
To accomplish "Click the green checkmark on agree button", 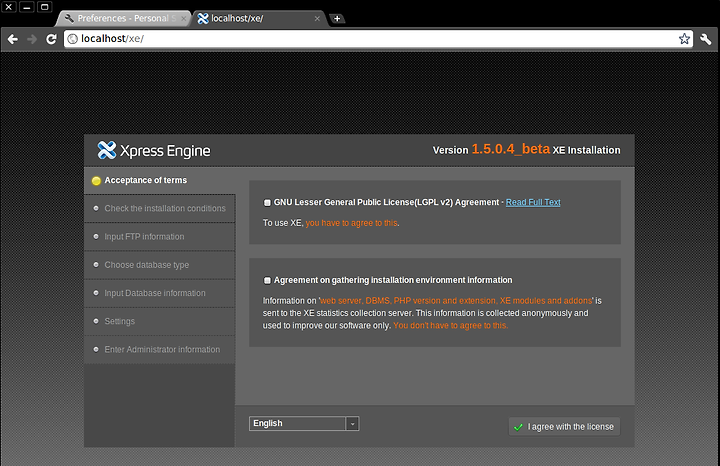I will click(518, 427).
